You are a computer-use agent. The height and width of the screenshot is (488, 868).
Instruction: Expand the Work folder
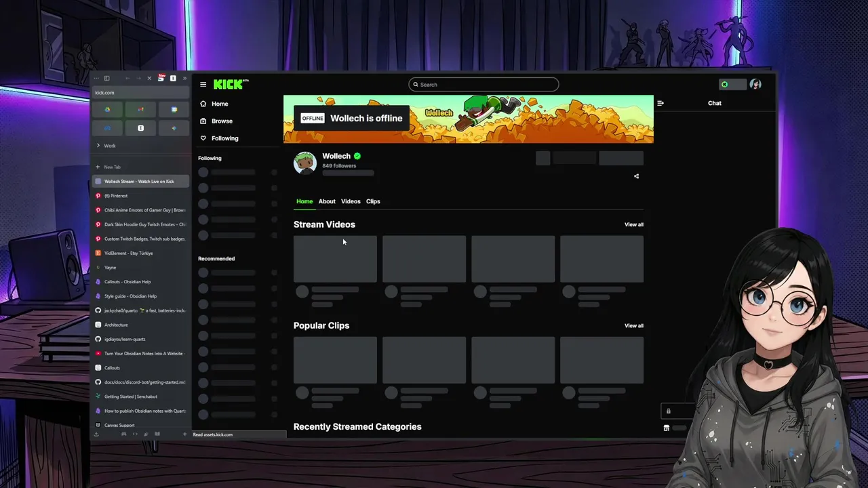(140, 146)
